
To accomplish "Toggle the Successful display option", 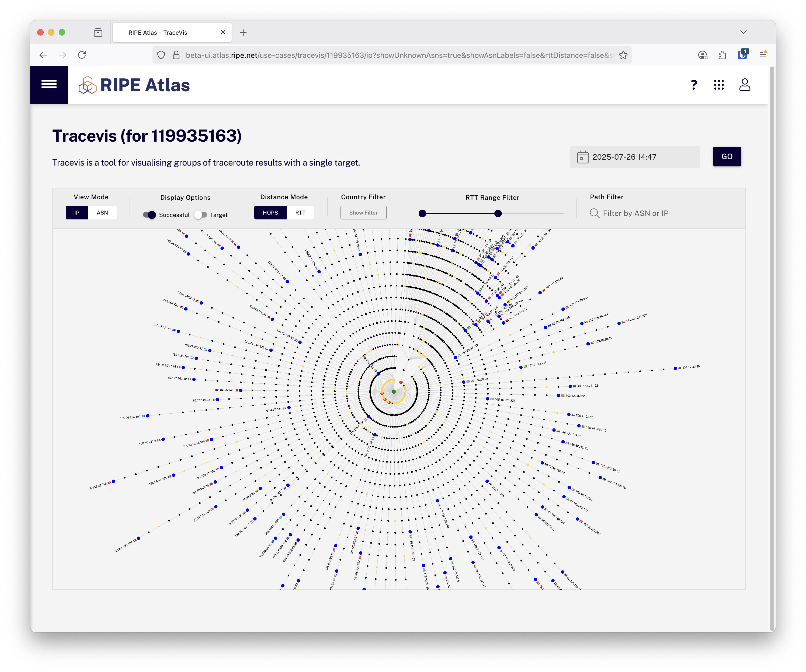I will click(x=149, y=215).
